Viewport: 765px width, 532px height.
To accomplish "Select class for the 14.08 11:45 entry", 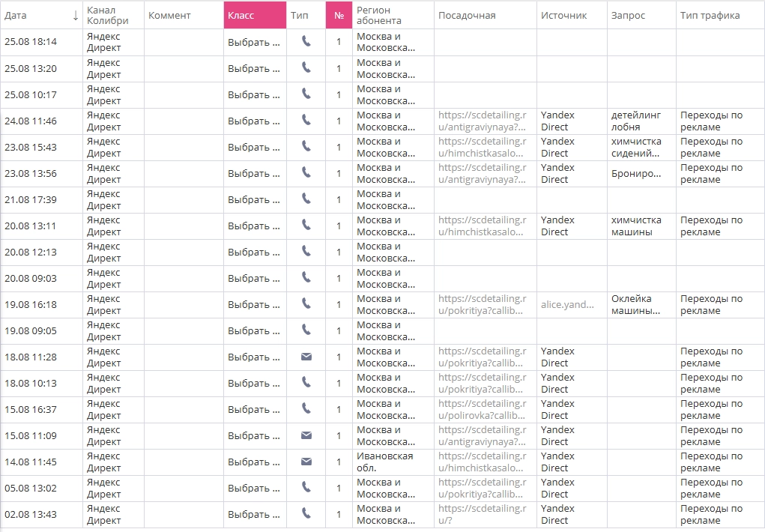I will (x=255, y=462).
